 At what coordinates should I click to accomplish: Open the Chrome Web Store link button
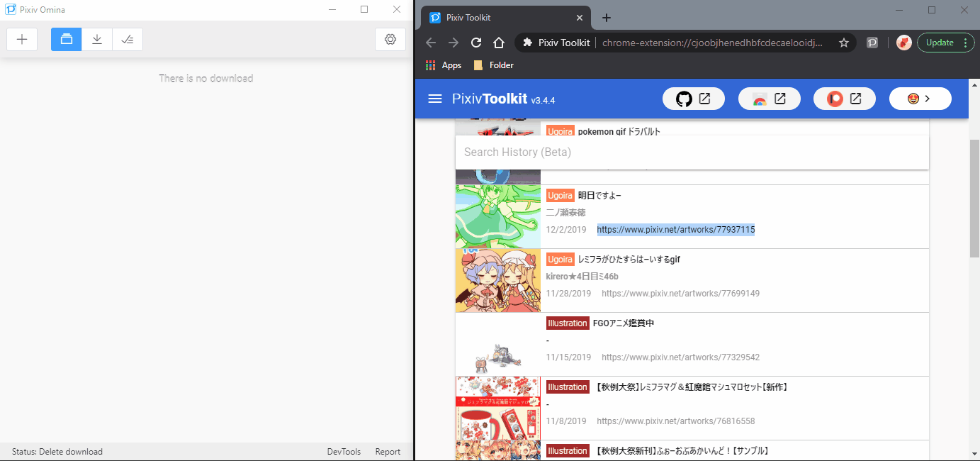click(770, 99)
